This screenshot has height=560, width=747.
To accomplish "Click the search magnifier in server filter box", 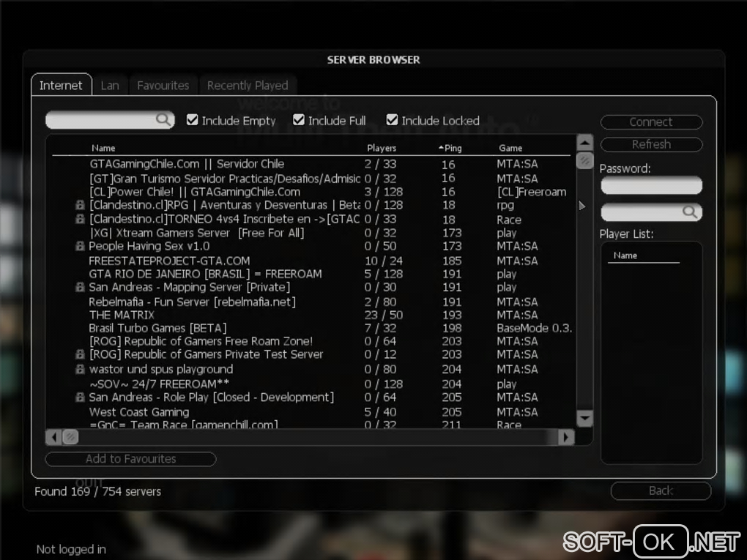I will pyautogui.click(x=163, y=119).
